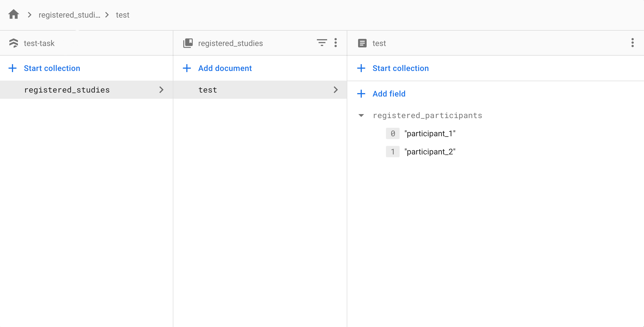Click chevron on registered_studies collection row
The height and width of the screenshot is (327, 644).
[x=161, y=90]
